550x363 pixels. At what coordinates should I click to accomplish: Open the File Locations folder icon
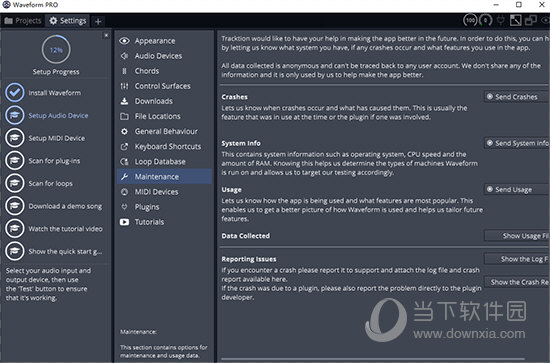coord(124,116)
